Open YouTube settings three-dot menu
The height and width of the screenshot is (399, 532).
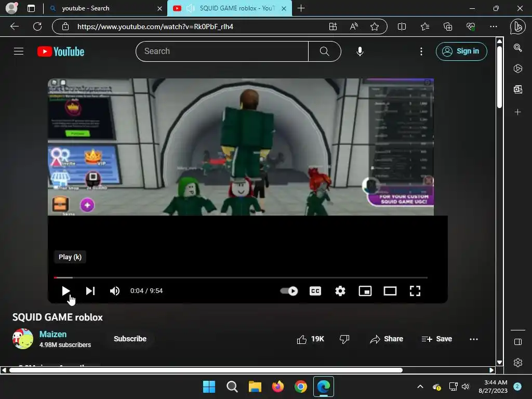[x=421, y=51]
